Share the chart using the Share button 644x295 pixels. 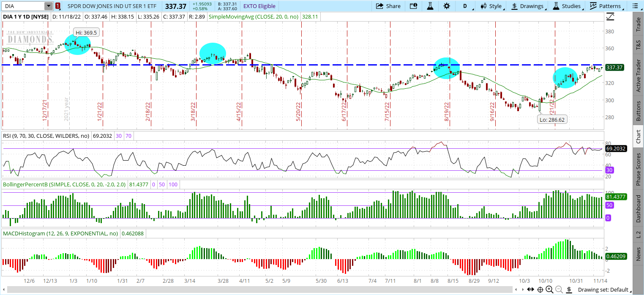click(388, 6)
